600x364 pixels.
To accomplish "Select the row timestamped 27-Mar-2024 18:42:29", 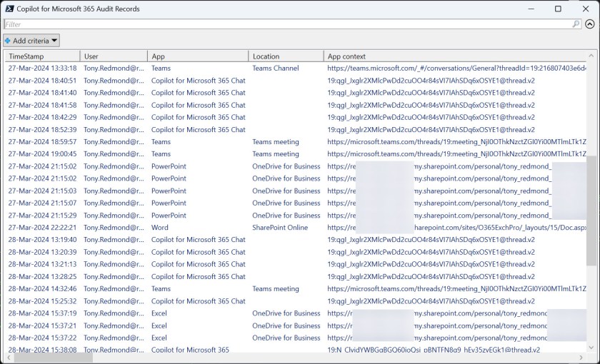I will pos(296,117).
